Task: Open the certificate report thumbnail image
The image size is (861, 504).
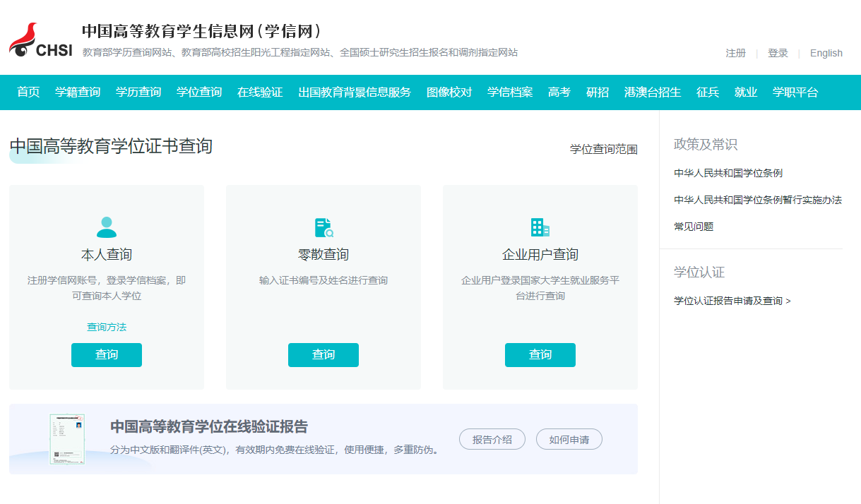Action: point(67,439)
